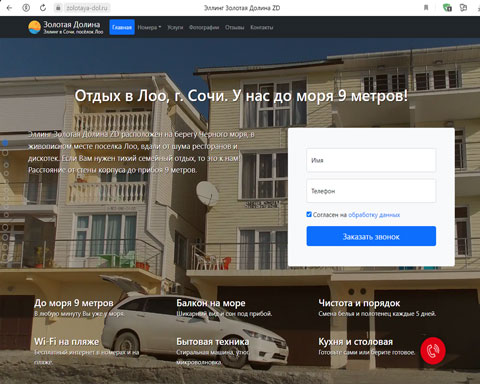Click the До моря 9 метров heading

click(74, 303)
